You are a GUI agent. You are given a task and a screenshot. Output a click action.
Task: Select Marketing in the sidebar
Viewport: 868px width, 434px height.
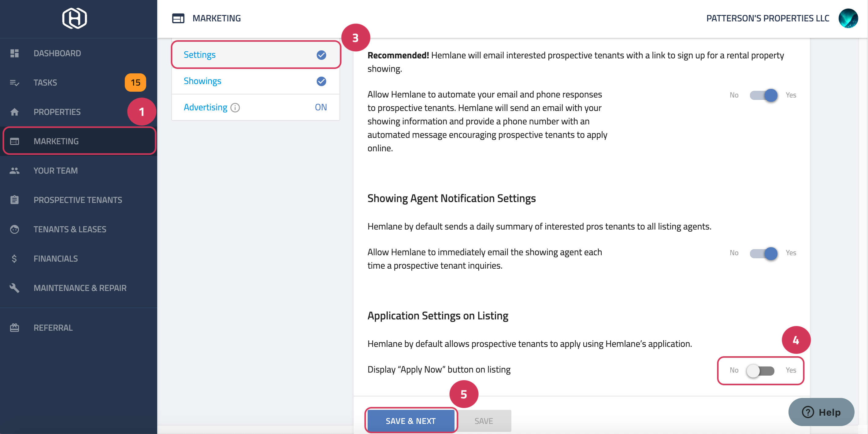(x=79, y=142)
